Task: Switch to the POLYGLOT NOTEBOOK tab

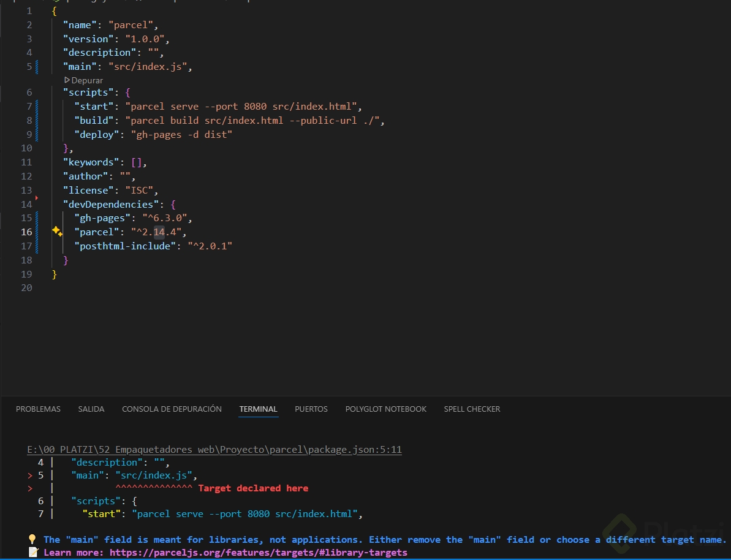Action: (385, 409)
